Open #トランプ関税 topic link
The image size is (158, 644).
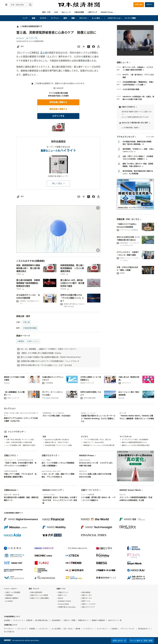pos(130,18)
